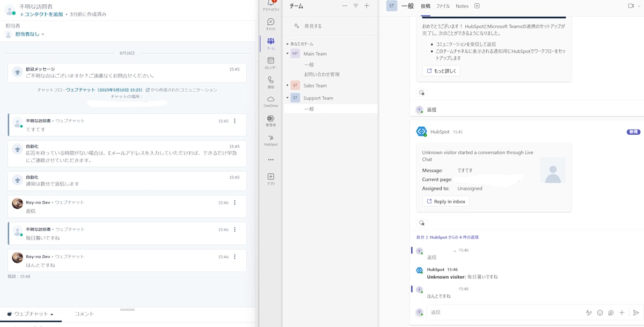The image size is (644, 327).
Task: Collapse the あなたのチーム section
Action: pos(287,44)
